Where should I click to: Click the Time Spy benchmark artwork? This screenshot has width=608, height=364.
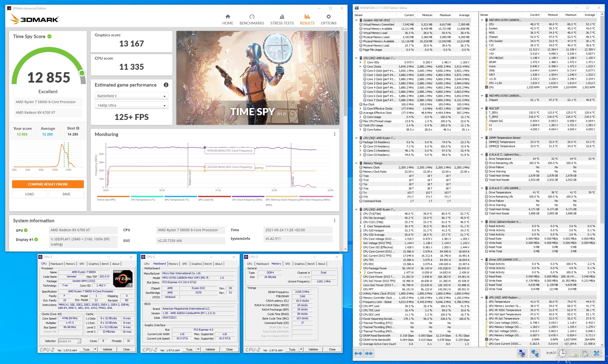click(257, 78)
